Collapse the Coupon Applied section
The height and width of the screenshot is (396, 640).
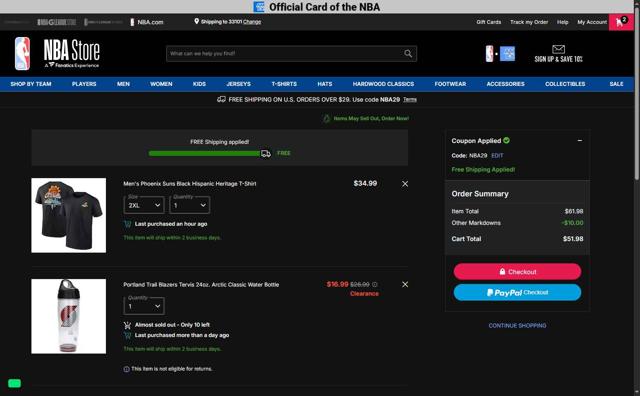pos(580,140)
